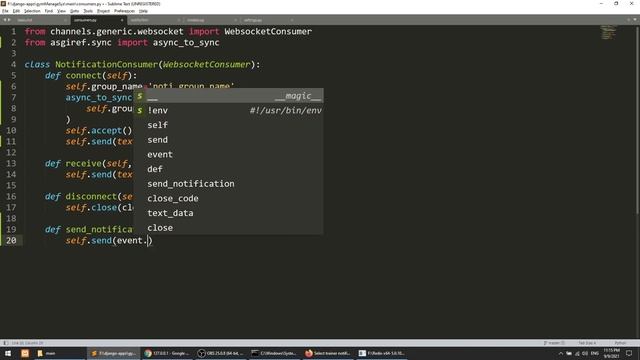Open the Preferences menu
The height and width of the screenshot is (360, 640).
(124, 11)
